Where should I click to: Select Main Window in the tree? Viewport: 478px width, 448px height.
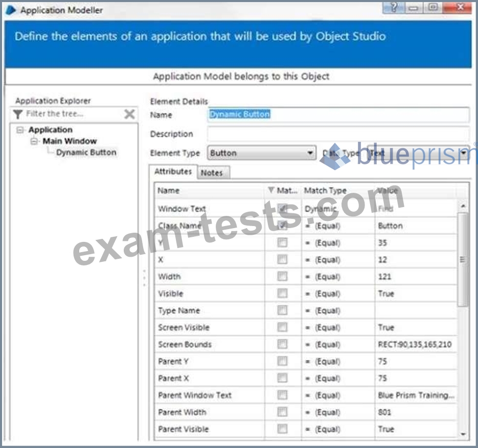coord(70,141)
